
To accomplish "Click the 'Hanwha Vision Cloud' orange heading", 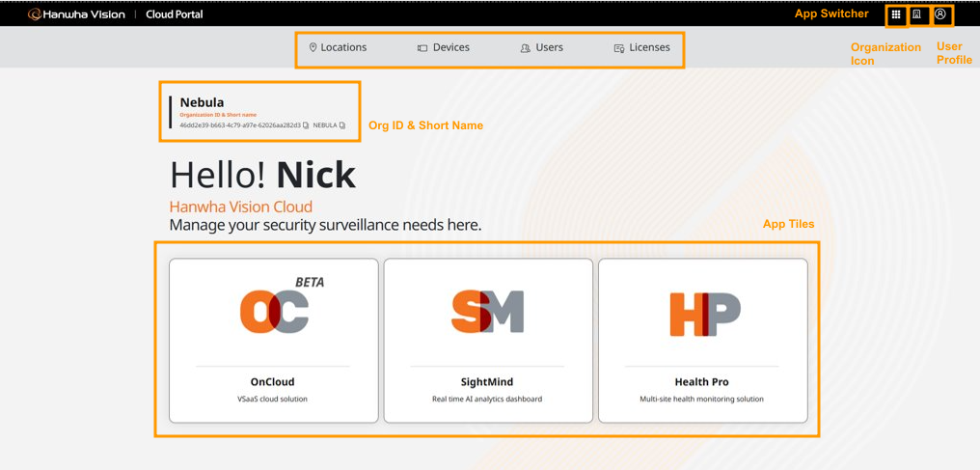I will [241, 207].
